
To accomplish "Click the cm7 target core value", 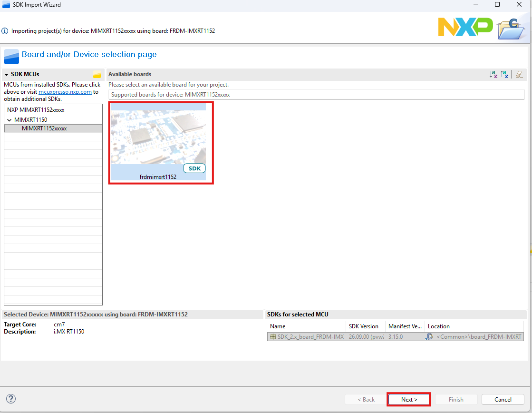I will [x=59, y=324].
